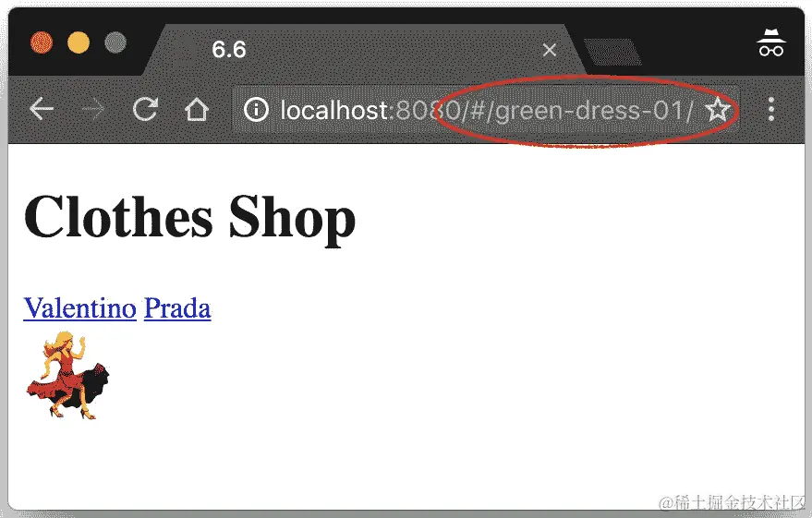Click the Clothes Shop heading
The height and width of the screenshot is (518, 812).
pos(189,217)
